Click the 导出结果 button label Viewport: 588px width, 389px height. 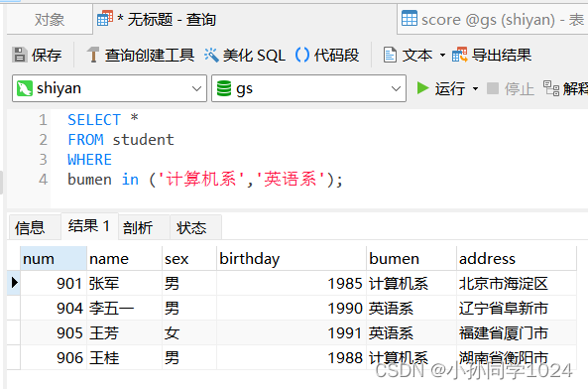pos(502,56)
